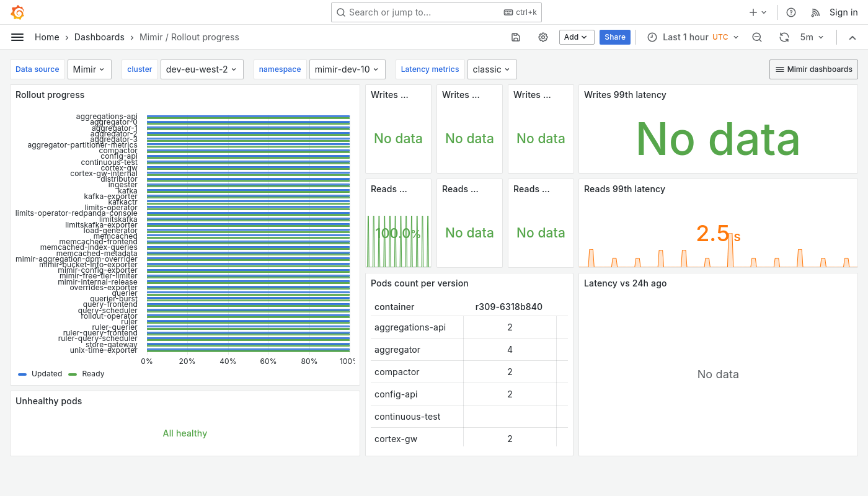The width and height of the screenshot is (868, 496).
Task: Change cluster via dev-eu-west-2 dropdown
Action: (x=201, y=69)
